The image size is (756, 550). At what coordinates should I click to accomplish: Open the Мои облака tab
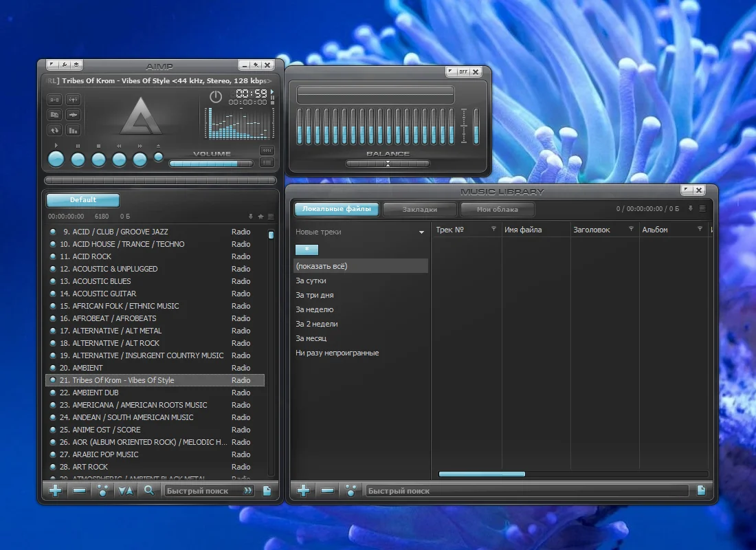point(497,210)
